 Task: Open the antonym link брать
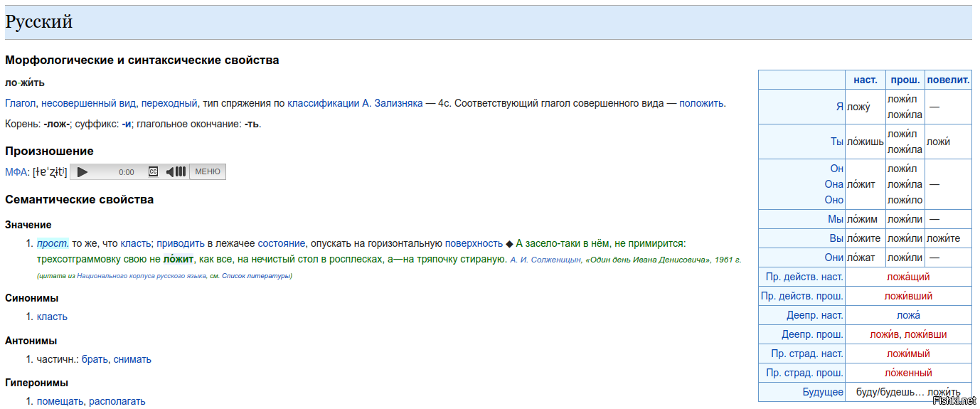click(x=95, y=359)
